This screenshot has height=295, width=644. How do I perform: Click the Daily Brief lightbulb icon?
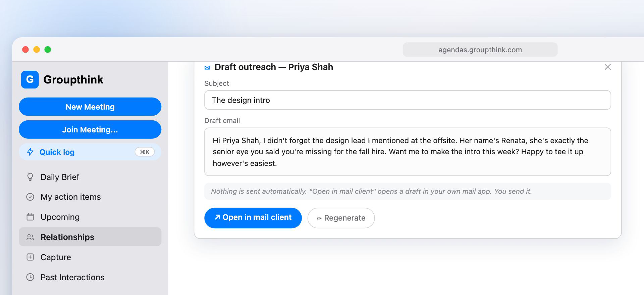(x=30, y=177)
